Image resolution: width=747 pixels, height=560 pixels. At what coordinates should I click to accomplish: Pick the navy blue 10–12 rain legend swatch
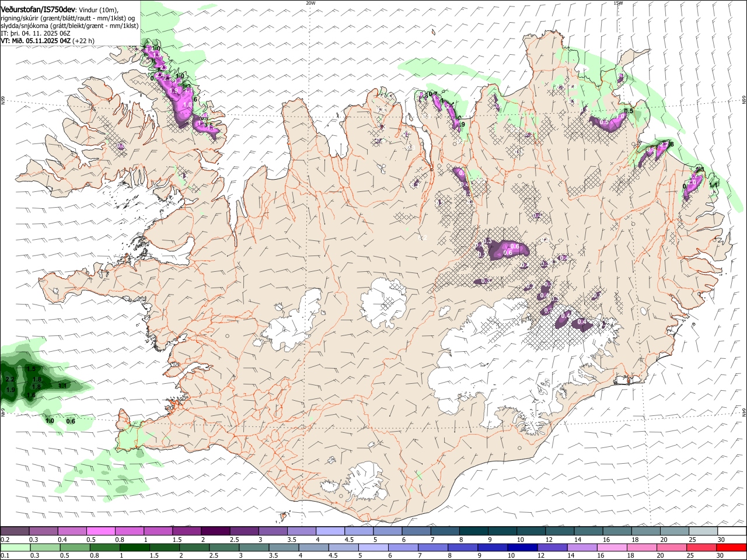coord(522,548)
